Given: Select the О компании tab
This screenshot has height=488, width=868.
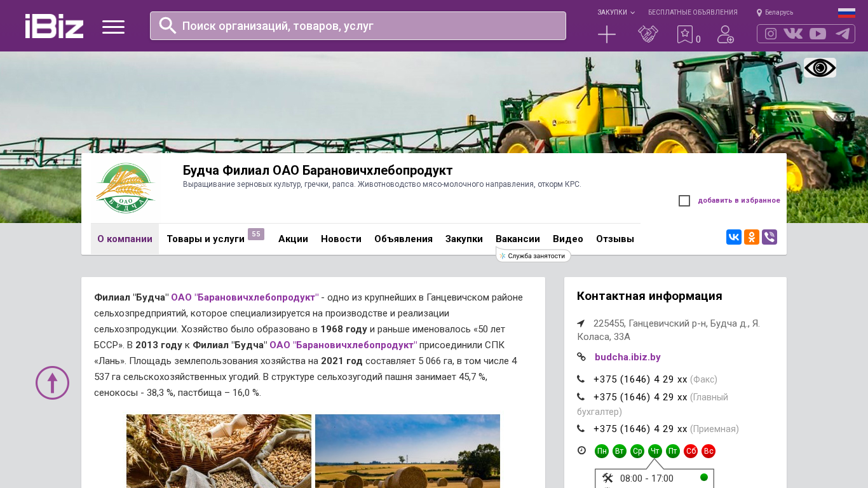Looking at the screenshot, I should [125, 239].
